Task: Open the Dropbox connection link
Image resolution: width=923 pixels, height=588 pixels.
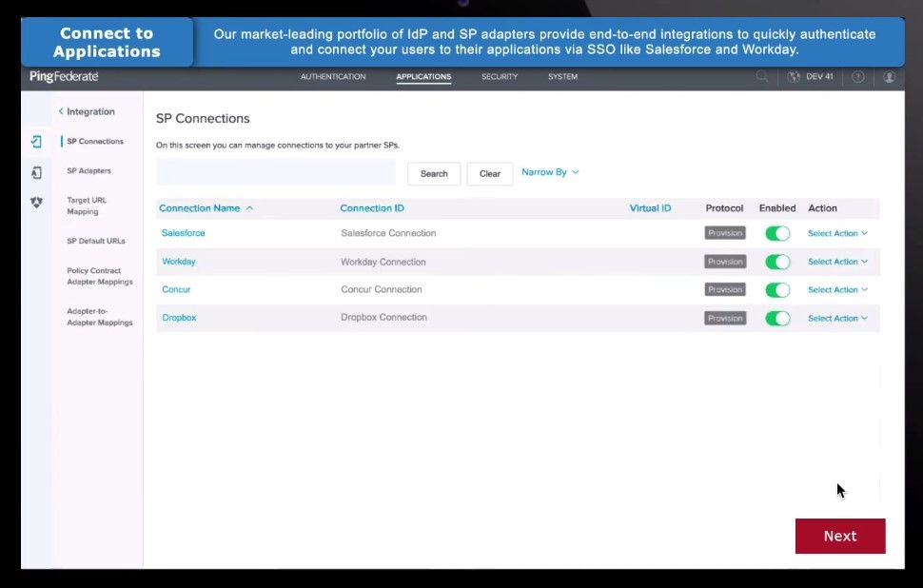Action: (179, 318)
